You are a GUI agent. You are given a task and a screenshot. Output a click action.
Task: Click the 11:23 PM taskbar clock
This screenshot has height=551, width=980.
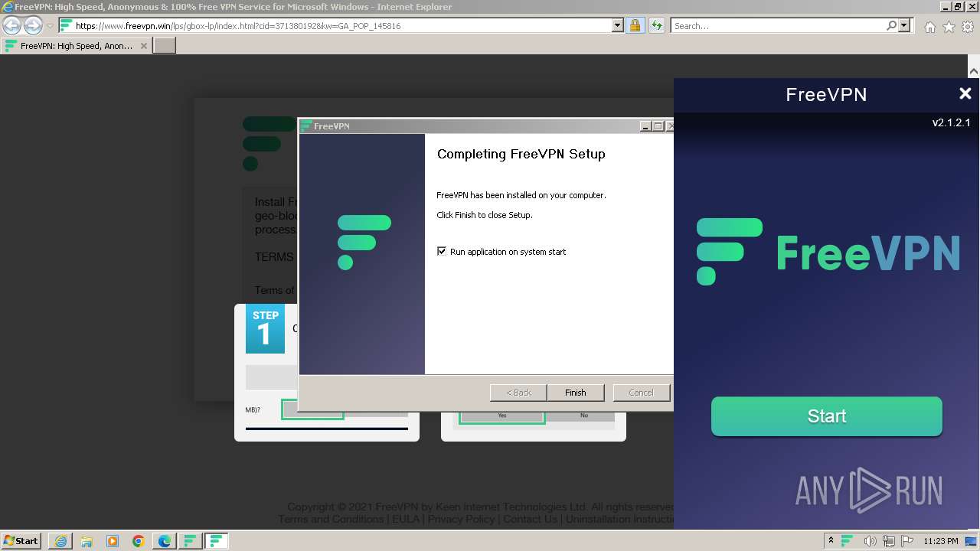click(x=941, y=541)
